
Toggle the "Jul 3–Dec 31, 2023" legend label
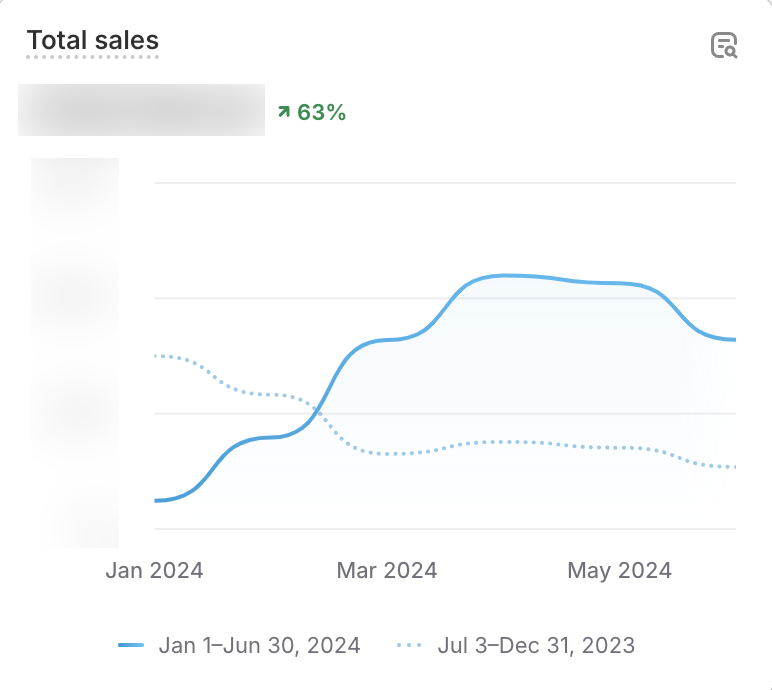tap(536, 645)
